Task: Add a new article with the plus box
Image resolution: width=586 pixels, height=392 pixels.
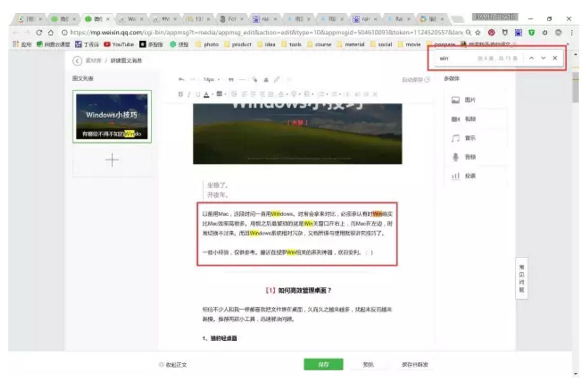Action: coord(112,160)
